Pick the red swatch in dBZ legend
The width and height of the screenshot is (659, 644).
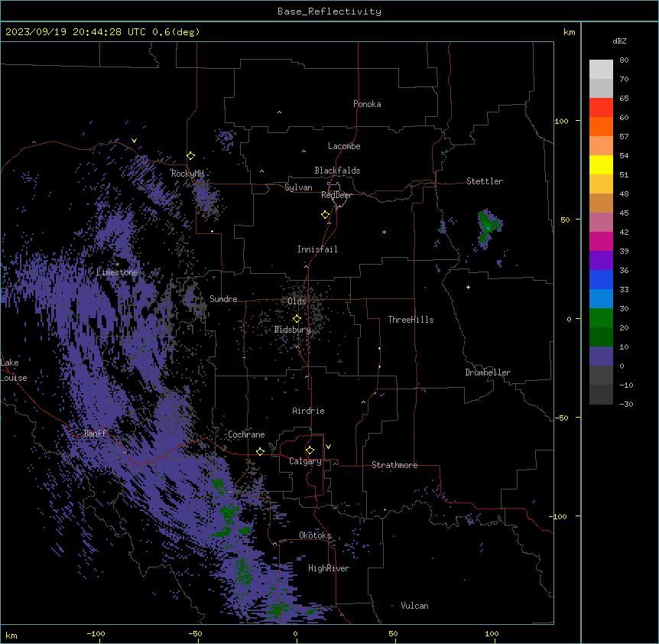point(601,108)
